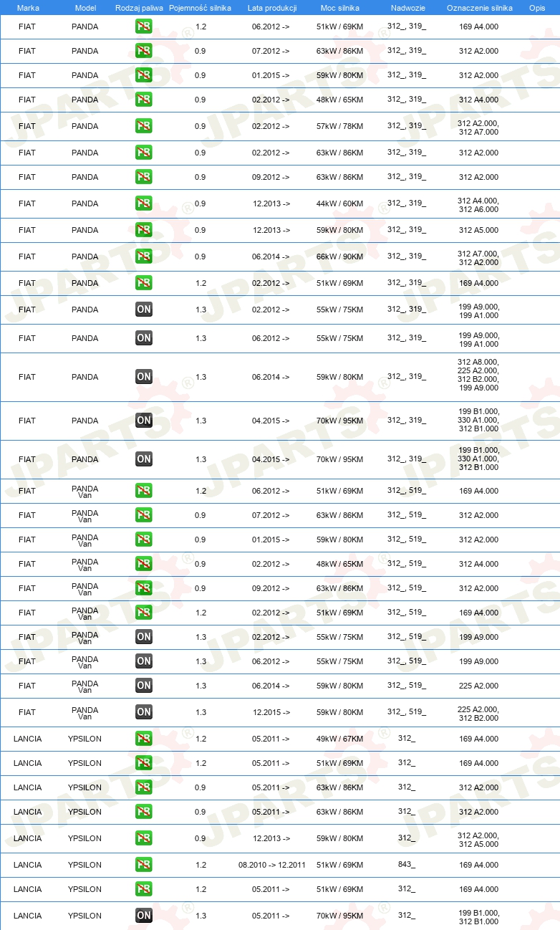Click petrol icon of Panda 66kW / 90KM row
560x930 pixels.
coord(144,257)
